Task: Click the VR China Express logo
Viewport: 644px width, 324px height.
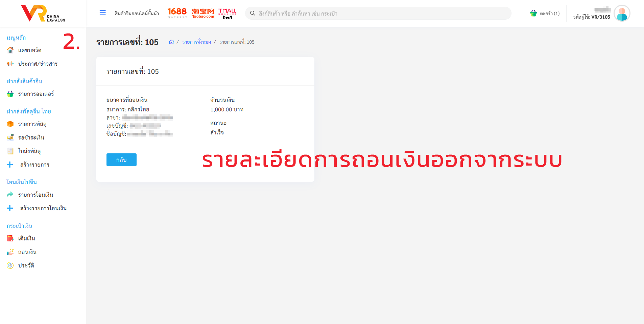Action: [x=43, y=13]
